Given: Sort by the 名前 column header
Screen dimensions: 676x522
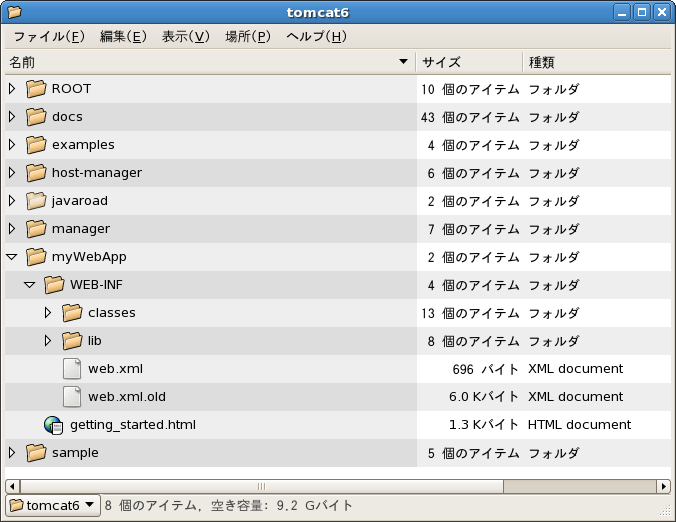Looking at the screenshot, I should pyautogui.click(x=210, y=62).
